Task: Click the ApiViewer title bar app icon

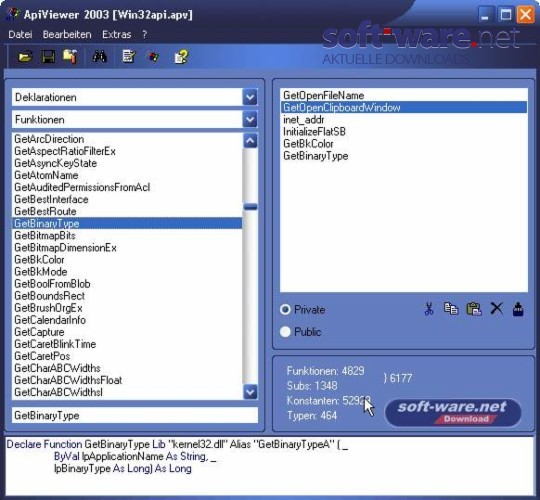Action: [13, 14]
